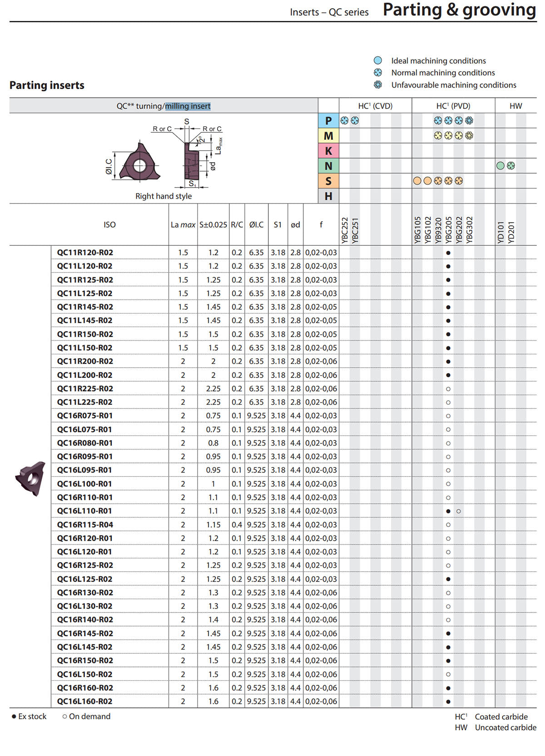Click the YBG202 open circle in QC16L110-R01 row
The image size is (545, 756).
click(x=459, y=511)
